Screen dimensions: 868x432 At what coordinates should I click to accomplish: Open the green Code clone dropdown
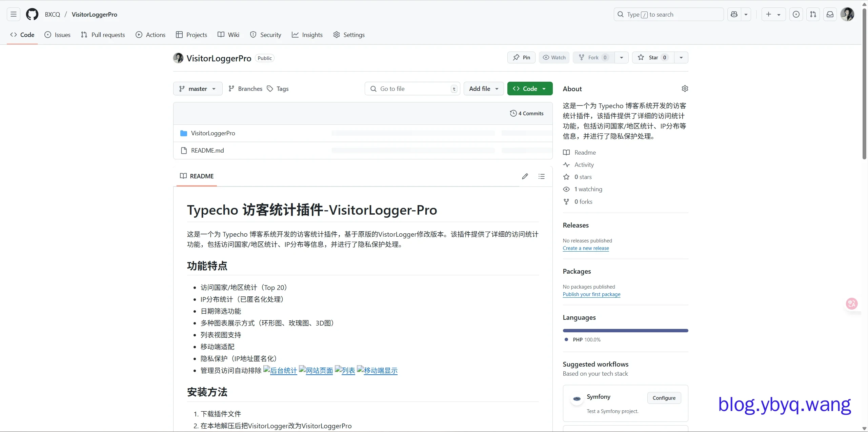tap(530, 89)
